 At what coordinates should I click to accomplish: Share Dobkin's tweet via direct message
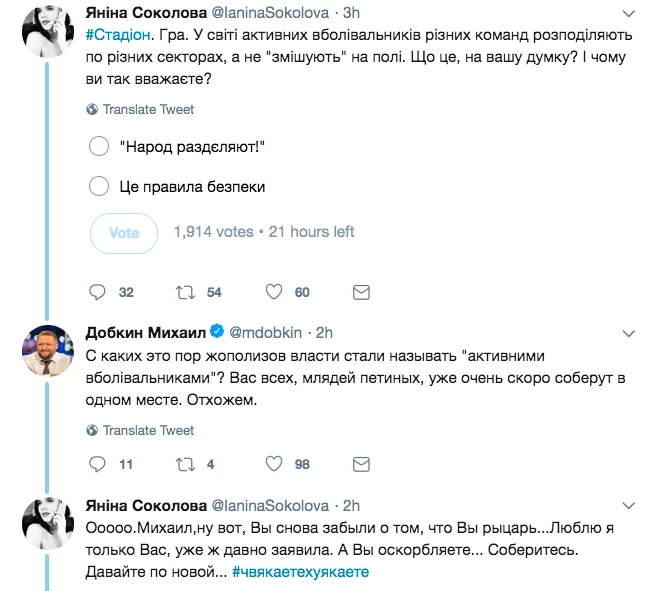[x=362, y=464]
